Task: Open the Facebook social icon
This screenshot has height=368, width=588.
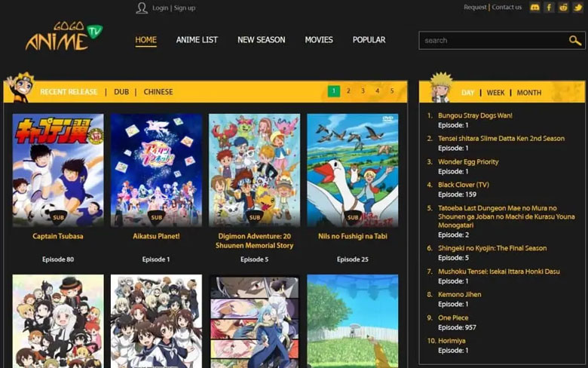Action: [x=549, y=7]
